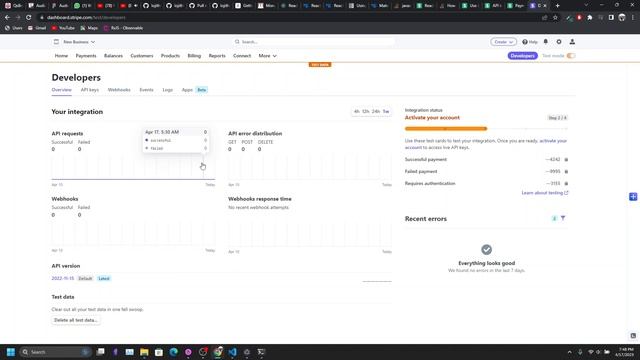Image resolution: width=640 pixels, height=360 pixels.
Task: Open the YouTube bookmark
Action: pyautogui.click(x=63, y=28)
